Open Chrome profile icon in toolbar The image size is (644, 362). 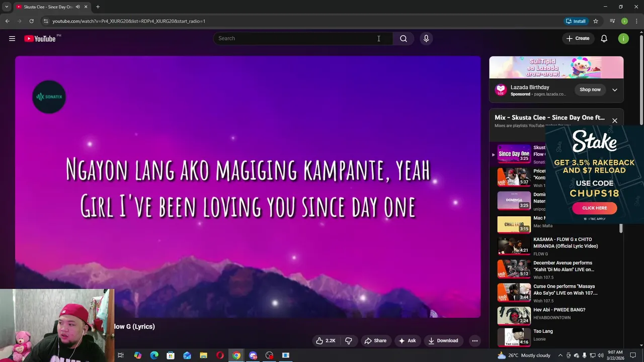624,21
